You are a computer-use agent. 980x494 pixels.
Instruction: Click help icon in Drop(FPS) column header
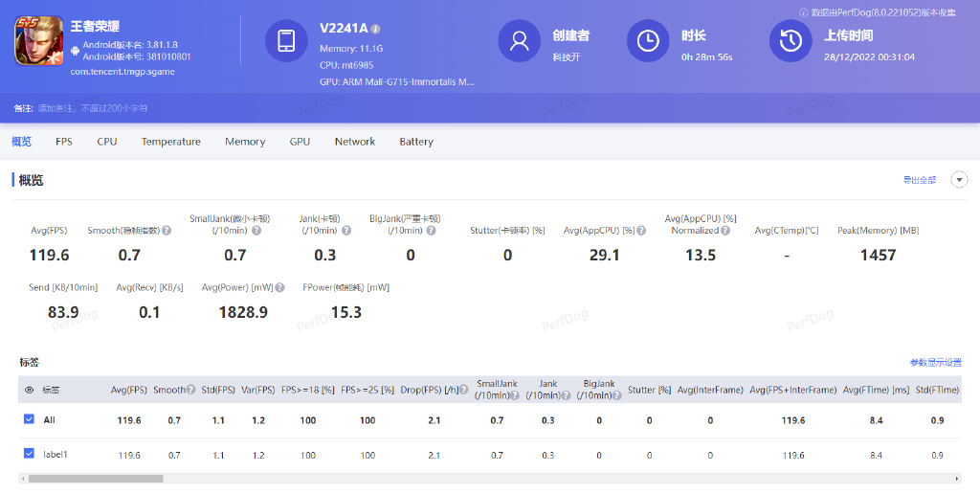click(464, 390)
